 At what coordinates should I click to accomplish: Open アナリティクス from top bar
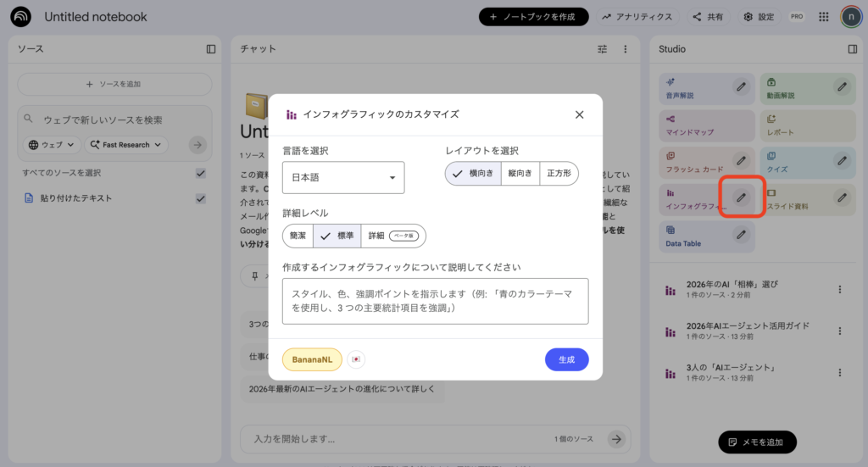click(637, 17)
